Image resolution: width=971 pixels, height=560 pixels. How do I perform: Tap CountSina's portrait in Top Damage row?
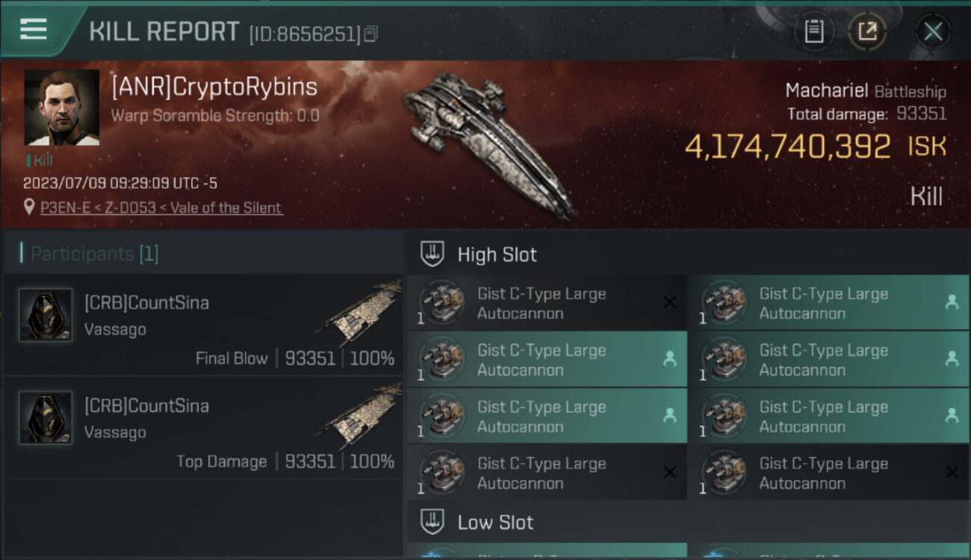point(46,417)
